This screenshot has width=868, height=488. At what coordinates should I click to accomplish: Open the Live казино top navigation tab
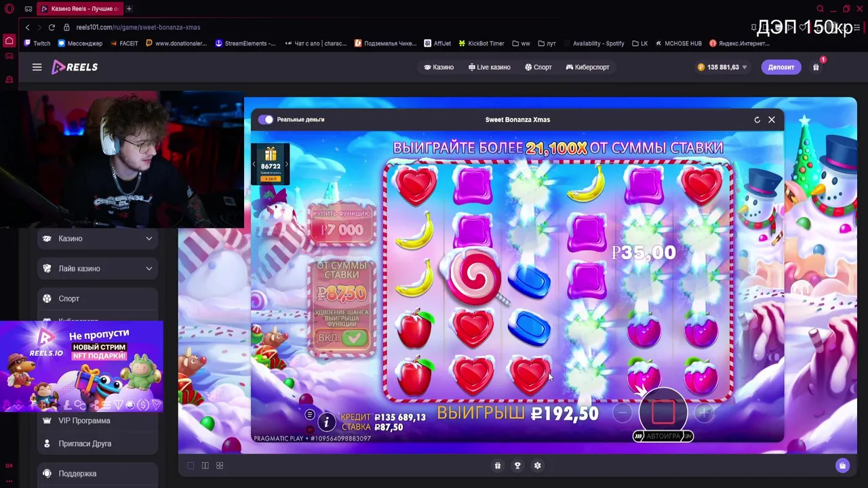tap(489, 67)
